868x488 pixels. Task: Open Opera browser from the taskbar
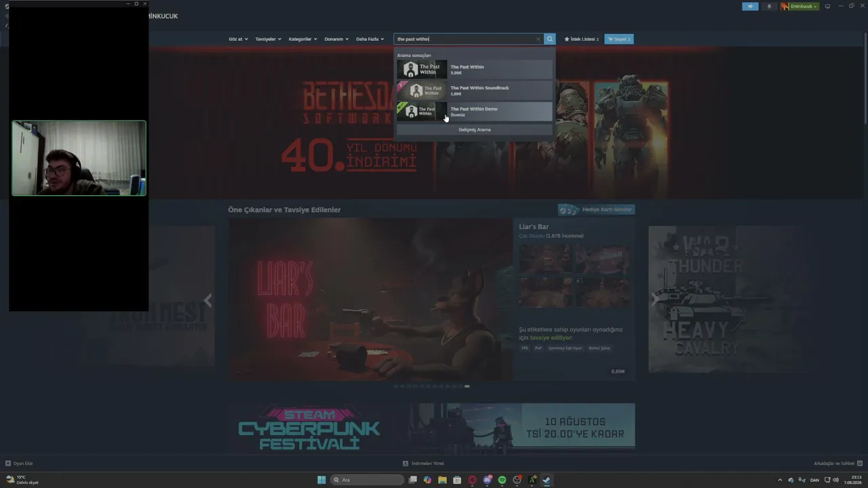472,480
